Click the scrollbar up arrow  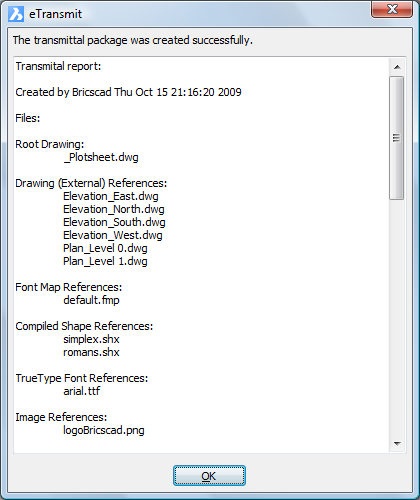click(x=397, y=67)
